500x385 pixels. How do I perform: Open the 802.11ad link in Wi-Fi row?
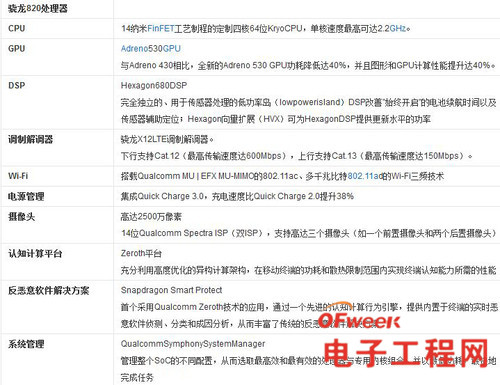point(365,176)
